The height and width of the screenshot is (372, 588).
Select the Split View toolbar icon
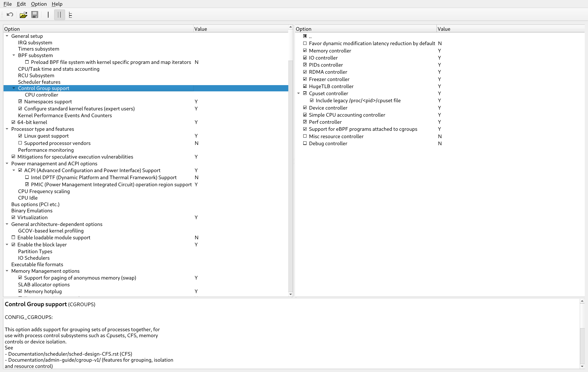coord(59,15)
